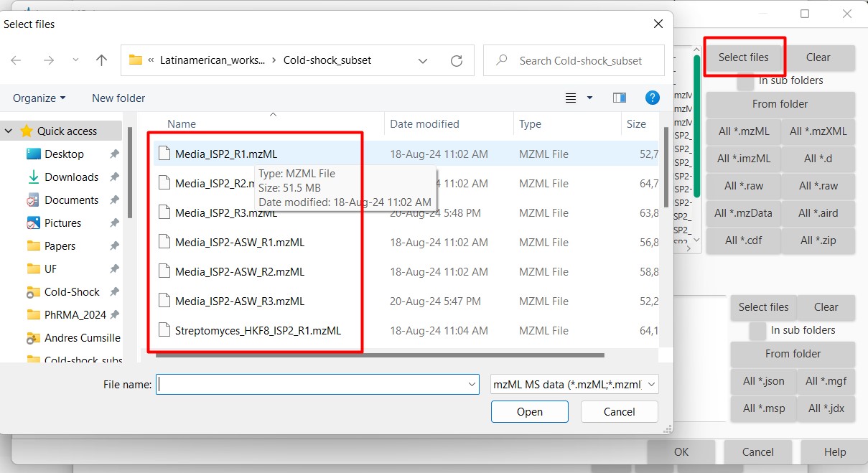868x473 pixels.
Task: Click the up one level folder arrow
Action: [x=101, y=60]
